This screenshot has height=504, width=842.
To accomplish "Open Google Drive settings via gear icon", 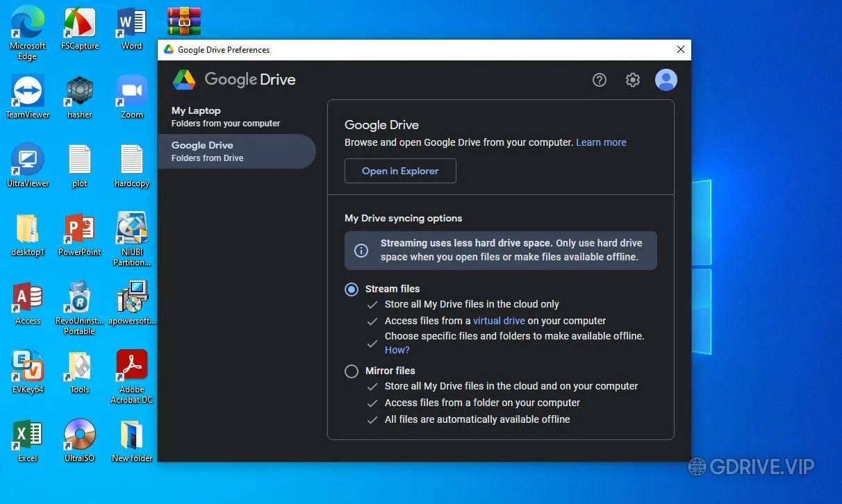I will (x=632, y=80).
